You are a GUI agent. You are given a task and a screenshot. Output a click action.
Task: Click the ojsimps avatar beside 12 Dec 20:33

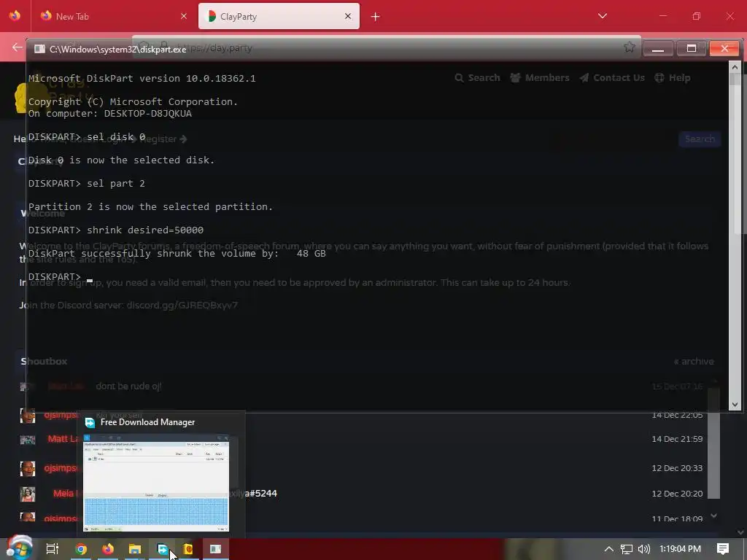[x=28, y=469]
